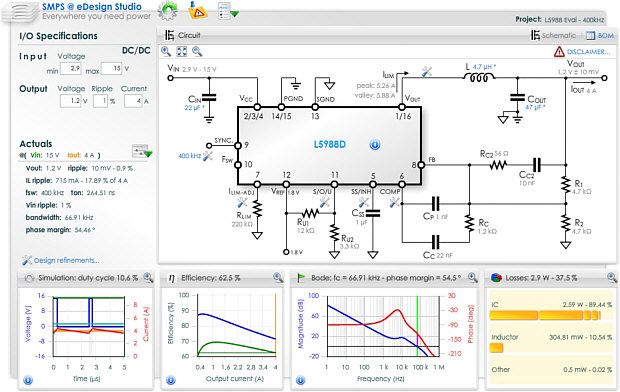Open the document dropdown in the header
The height and width of the screenshot is (392, 620).
[228, 11]
